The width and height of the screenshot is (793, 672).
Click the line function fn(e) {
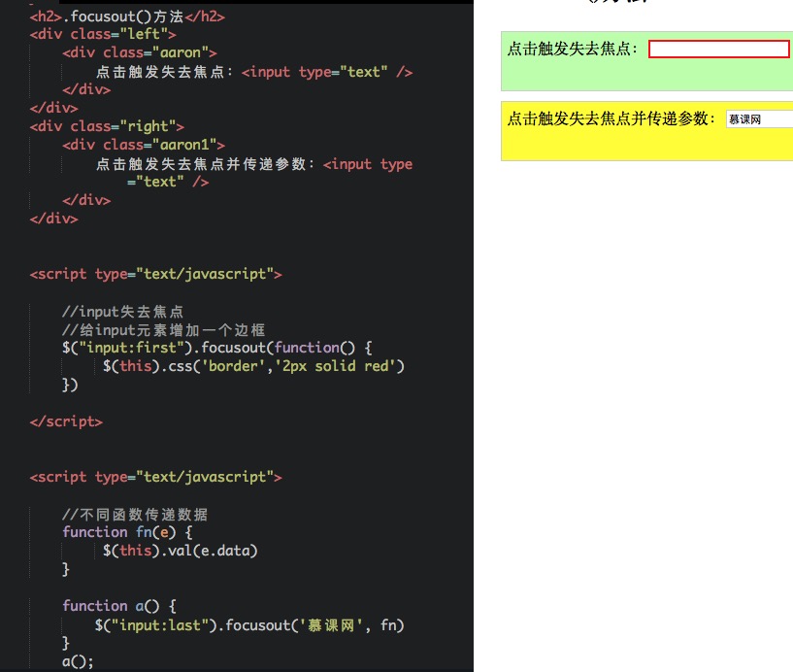[127, 532]
